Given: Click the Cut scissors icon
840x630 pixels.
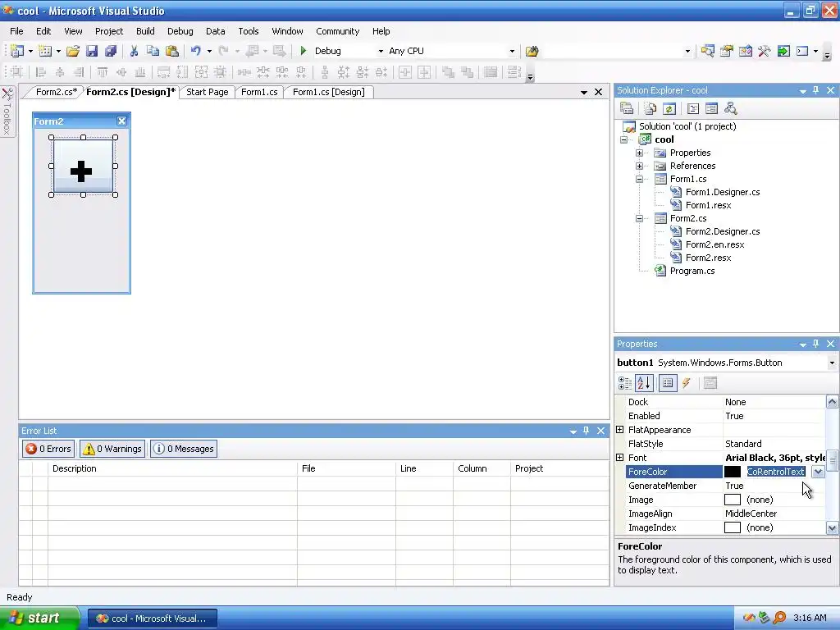Looking at the screenshot, I should (x=134, y=51).
